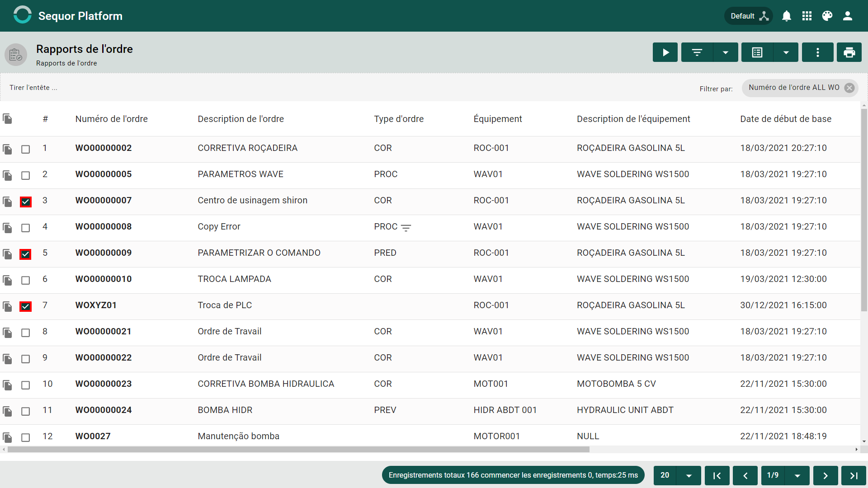This screenshot has width=868, height=488.
Task: Sort by Numéro de l'ordre column
Action: coord(111,119)
